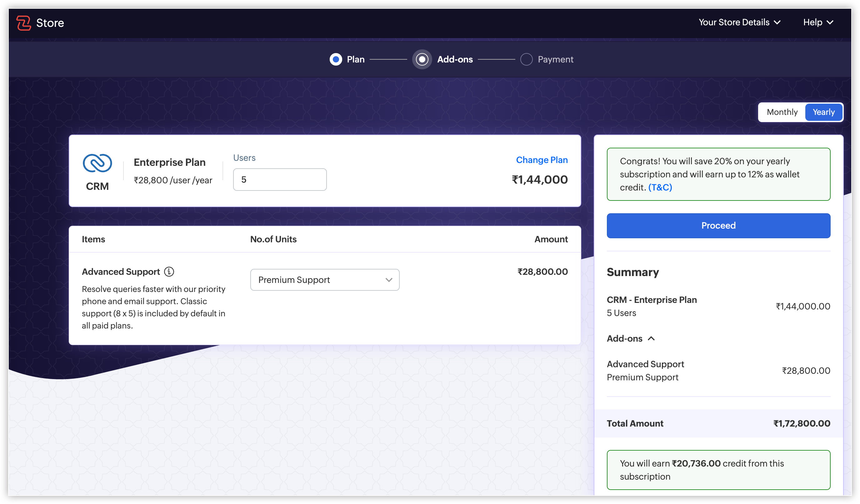Select the Add-ons step indicator
The height and width of the screenshot is (504, 860).
tap(422, 59)
